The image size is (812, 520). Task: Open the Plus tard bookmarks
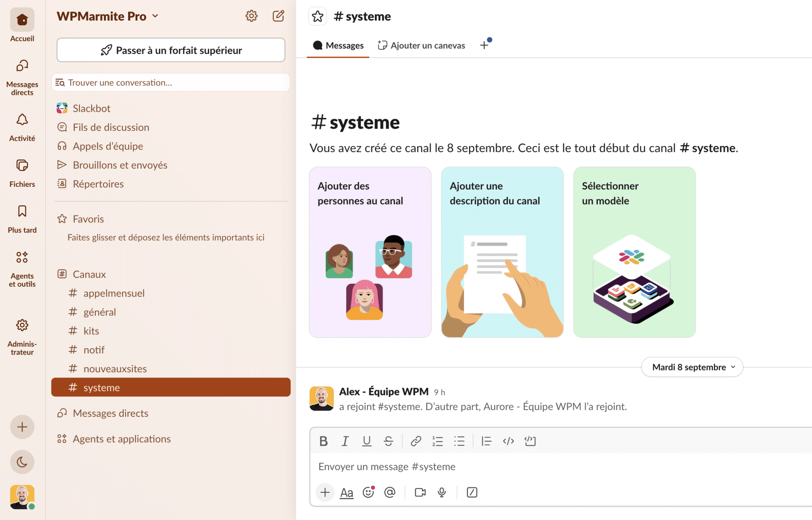(x=22, y=219)
